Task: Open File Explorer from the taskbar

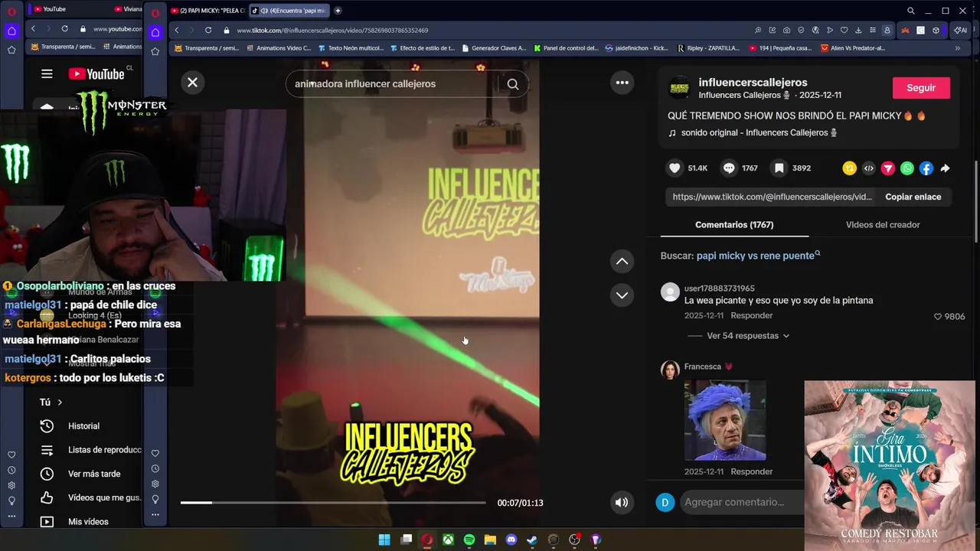Action: pyautogui.click(x=490, y=540)
